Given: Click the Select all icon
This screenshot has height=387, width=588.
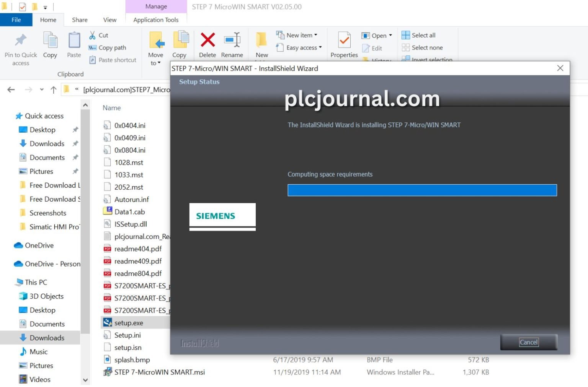Looking at the screenshot, I should pyautogui.click(x=406, y=35).
